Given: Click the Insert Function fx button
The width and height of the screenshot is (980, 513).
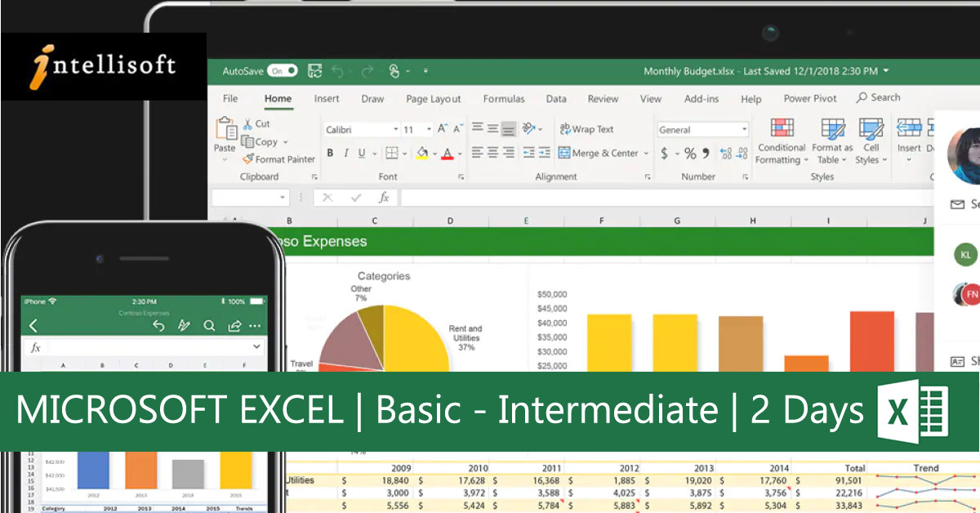Looking at the screenshot, I should coord(383,198).
